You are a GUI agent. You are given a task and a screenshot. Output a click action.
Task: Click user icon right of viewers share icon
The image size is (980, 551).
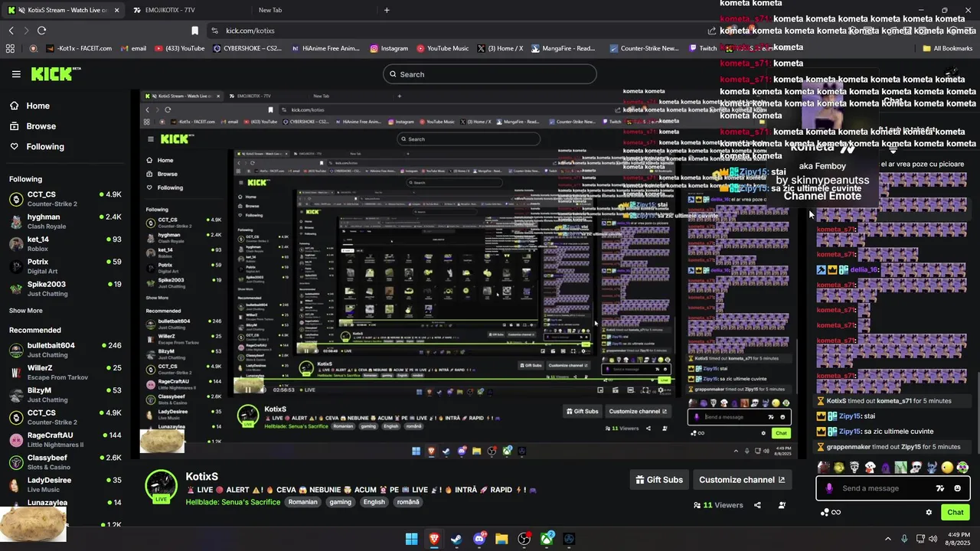tap(782, 505)
